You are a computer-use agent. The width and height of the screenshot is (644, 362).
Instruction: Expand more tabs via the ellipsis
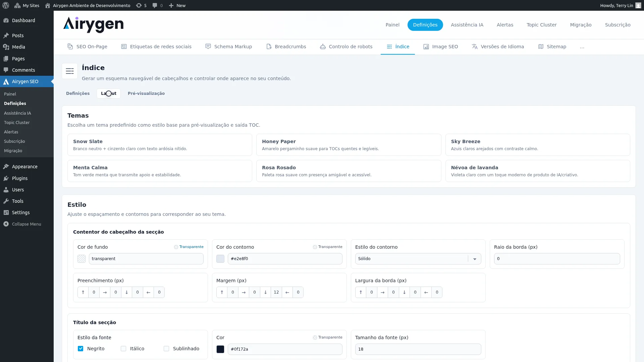582,47
